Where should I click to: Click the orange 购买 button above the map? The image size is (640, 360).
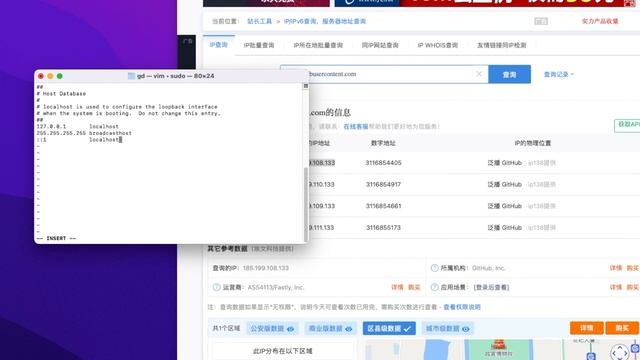tap(622, 328)
